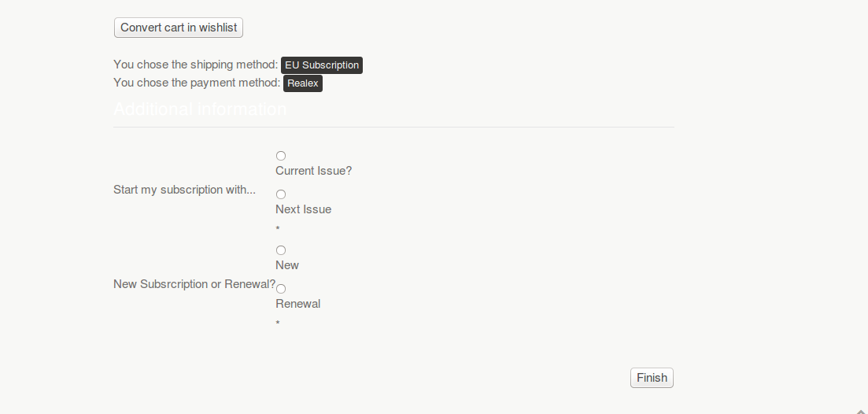The height and width of the screenshot is (414, 868).
Task: Click the 'Current Issue?' label text
Action: point(313,171)
